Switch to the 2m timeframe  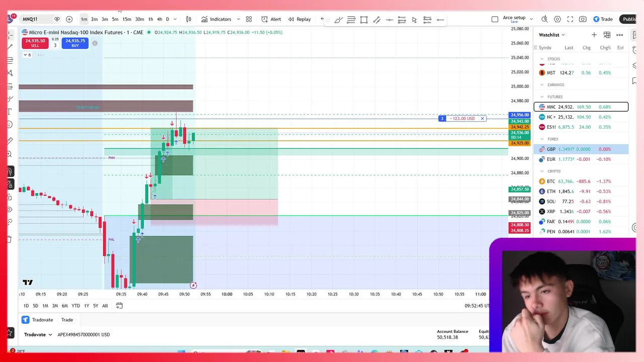tap(94, 19)
